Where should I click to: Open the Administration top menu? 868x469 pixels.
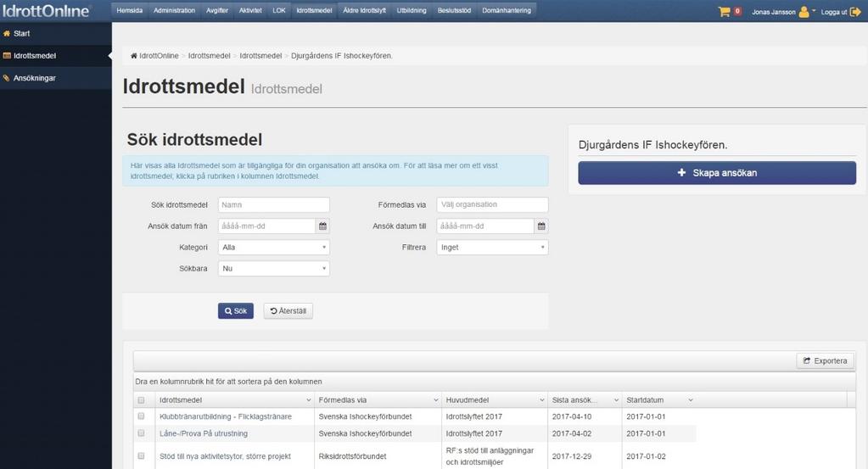[x=175, y=10]
